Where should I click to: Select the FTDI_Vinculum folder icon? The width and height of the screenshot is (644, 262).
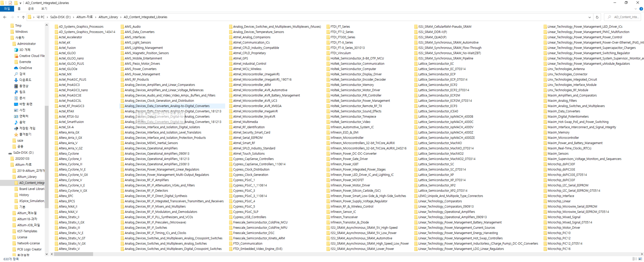(x=328, y=53)
